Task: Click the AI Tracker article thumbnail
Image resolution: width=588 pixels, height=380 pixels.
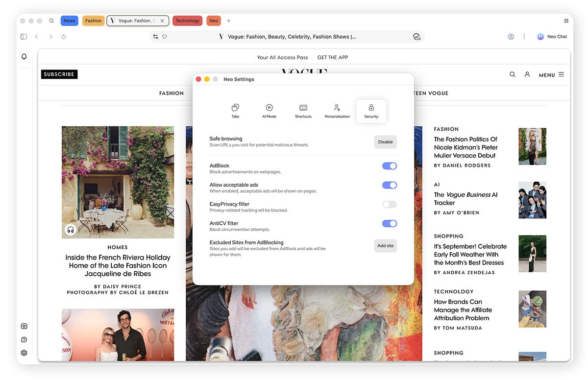Action: tap(533, 200)
